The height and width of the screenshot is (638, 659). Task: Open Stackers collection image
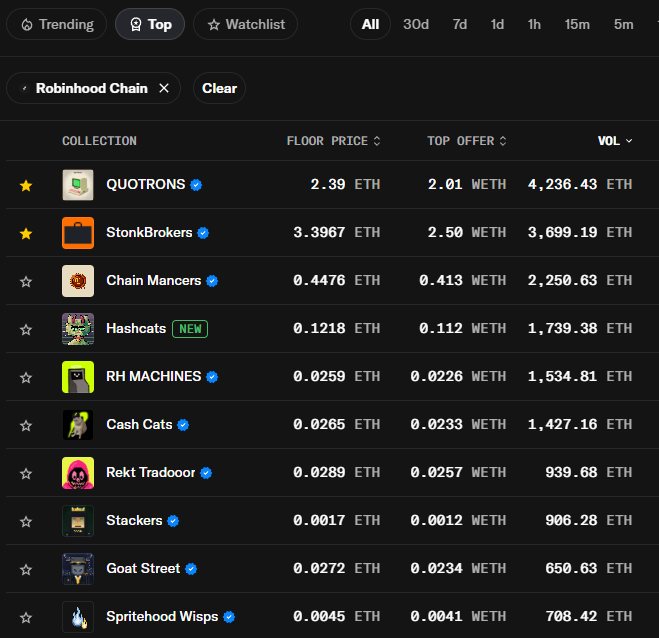point(78,521)
